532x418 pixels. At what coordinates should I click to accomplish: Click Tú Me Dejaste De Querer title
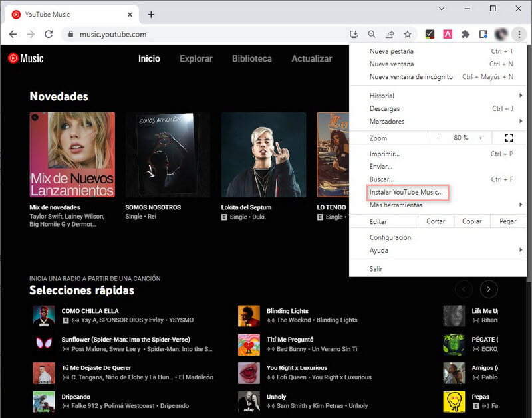(x=96, y=367)
